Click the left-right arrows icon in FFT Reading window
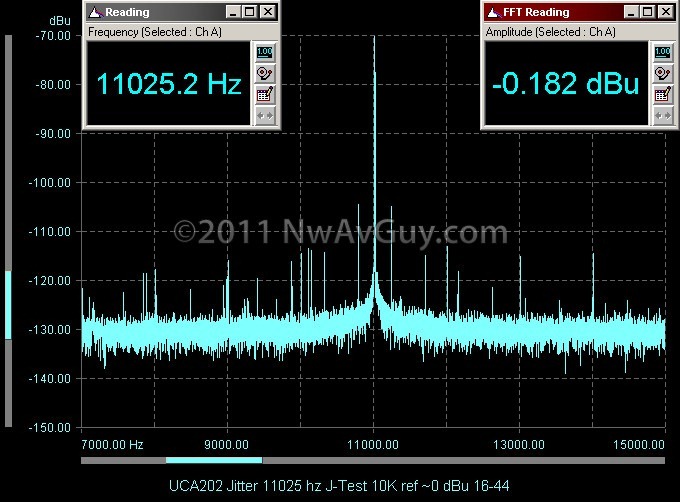The image size is (680, 502). tap(663, 116)
